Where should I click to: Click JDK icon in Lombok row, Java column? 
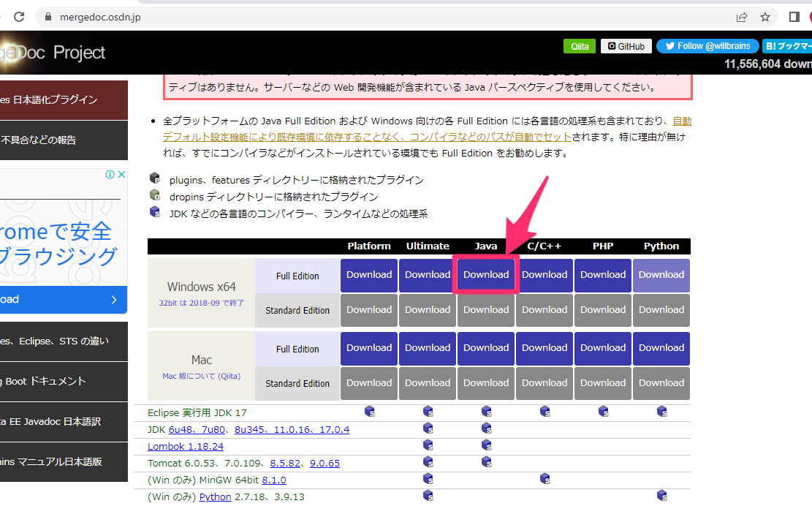[x=486, y=445]
